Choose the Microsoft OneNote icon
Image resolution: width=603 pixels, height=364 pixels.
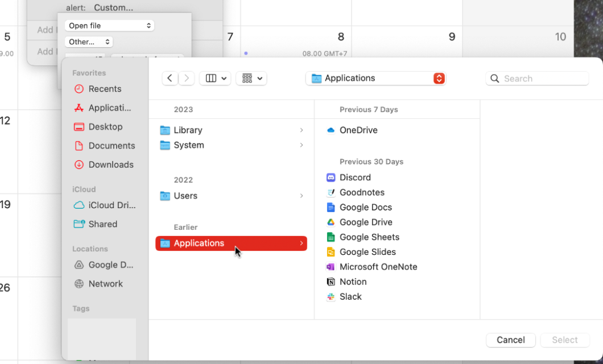coord(331,267)
